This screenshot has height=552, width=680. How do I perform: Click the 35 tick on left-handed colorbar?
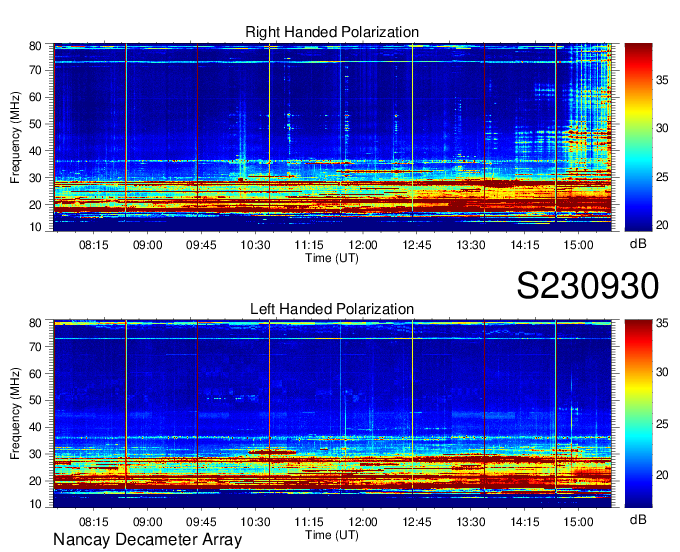(x=662, y=323)
